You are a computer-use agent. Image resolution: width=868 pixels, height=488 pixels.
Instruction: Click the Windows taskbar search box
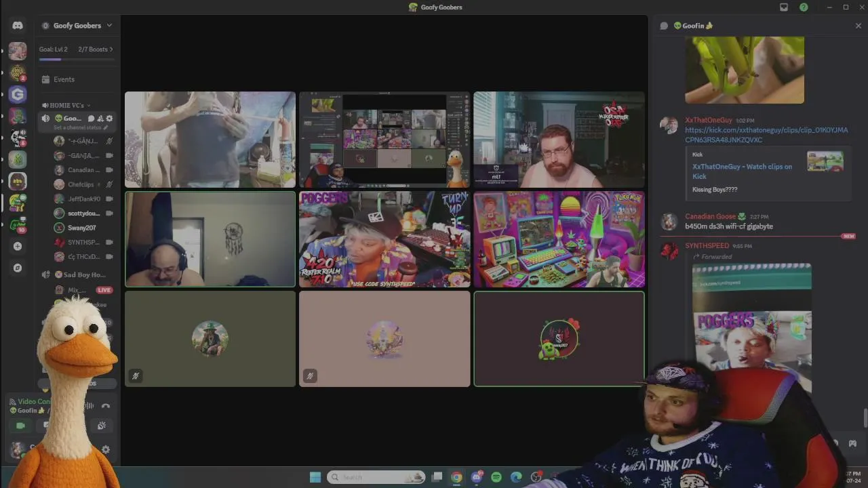[376, 477]
